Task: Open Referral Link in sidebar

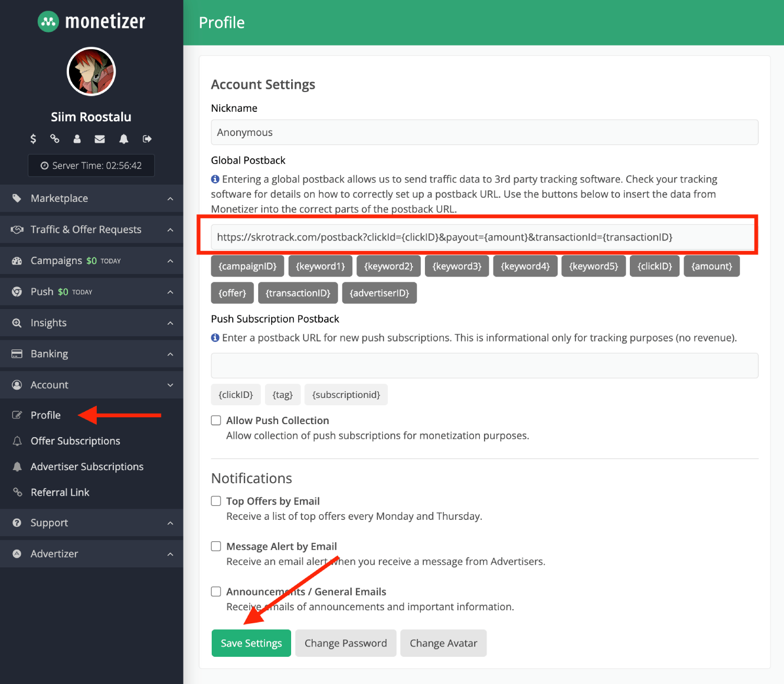Action: (x=60, y=492)
